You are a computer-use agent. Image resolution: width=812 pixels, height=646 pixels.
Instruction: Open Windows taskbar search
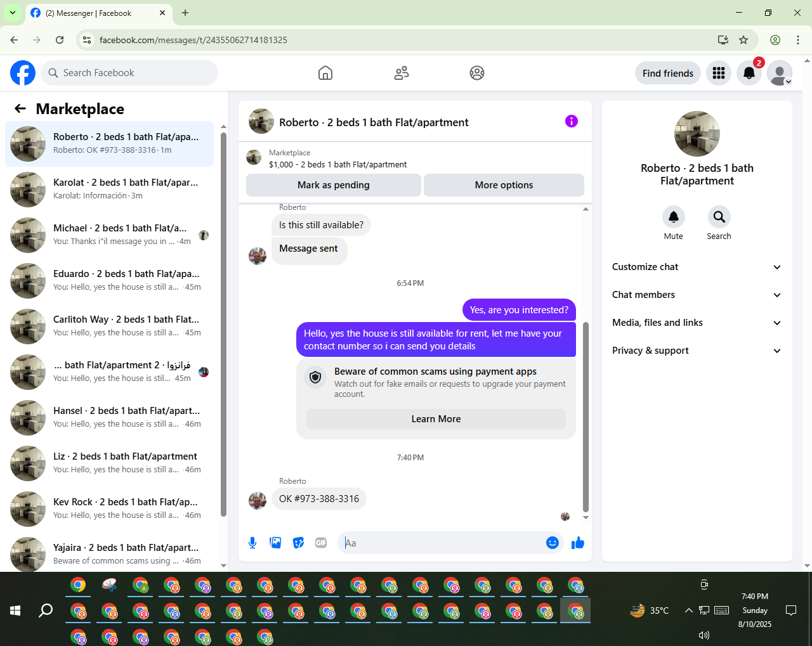(x=46, y=610)
